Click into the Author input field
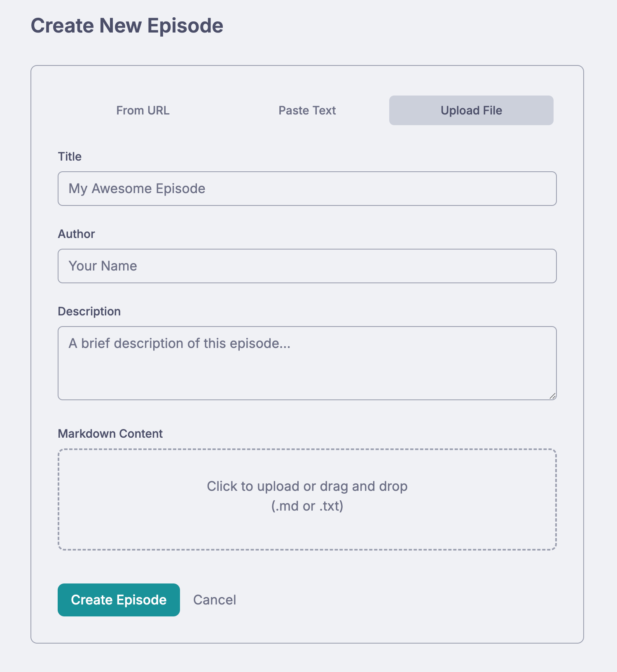This screenshot has width=617, height=672. pos(307,266)
